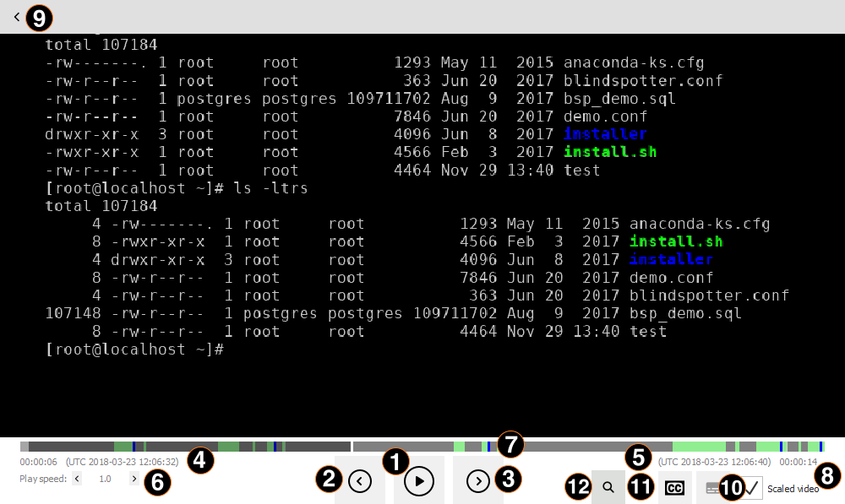Open search with the magnifier icon
Image resolution: width=845 pixels, height=504 pixels.
(608, 487)
